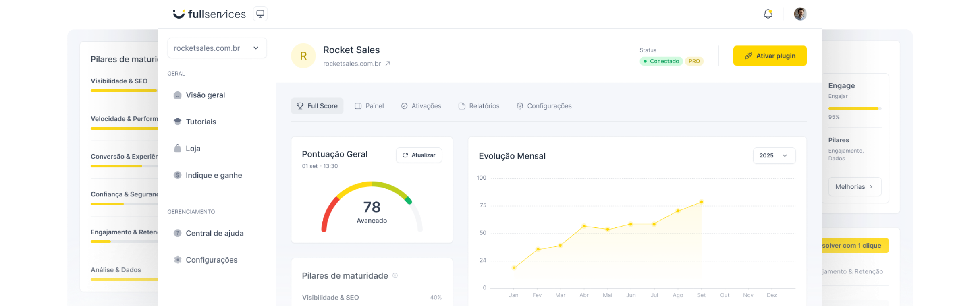Select the Relatórios tab
Viewport: 980px width, 306px height.
click(479, 106)
